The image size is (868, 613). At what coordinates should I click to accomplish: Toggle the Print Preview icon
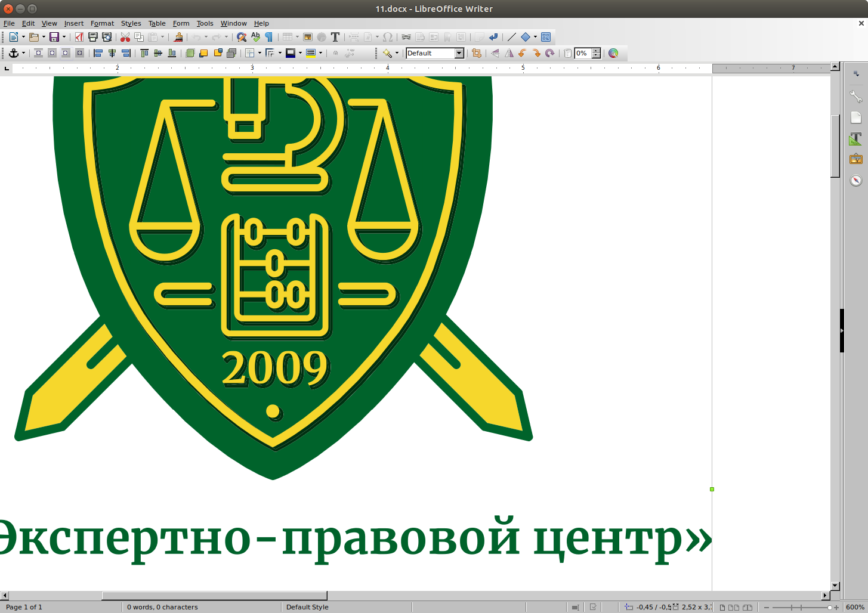107,37
